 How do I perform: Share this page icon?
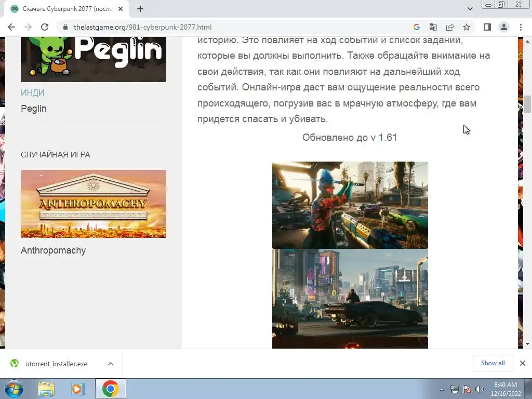pos(450,27)
